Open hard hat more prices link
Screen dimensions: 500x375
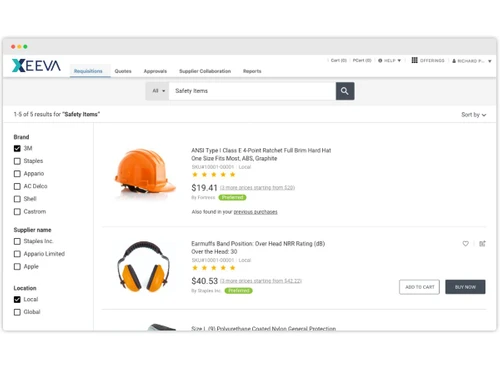click(x=257, y=188)
